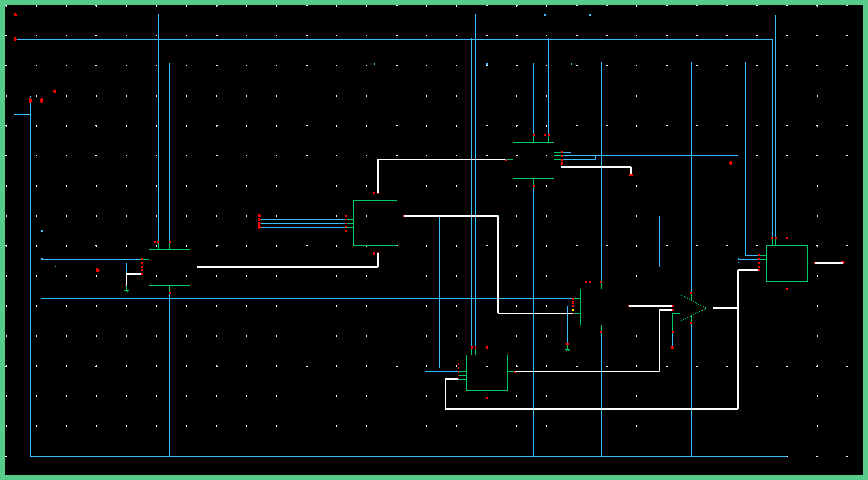This screenshot has width=868, height=480.
Task: Click the red pin ending the top block's thick white wire
Action: (x=631, y=175)
